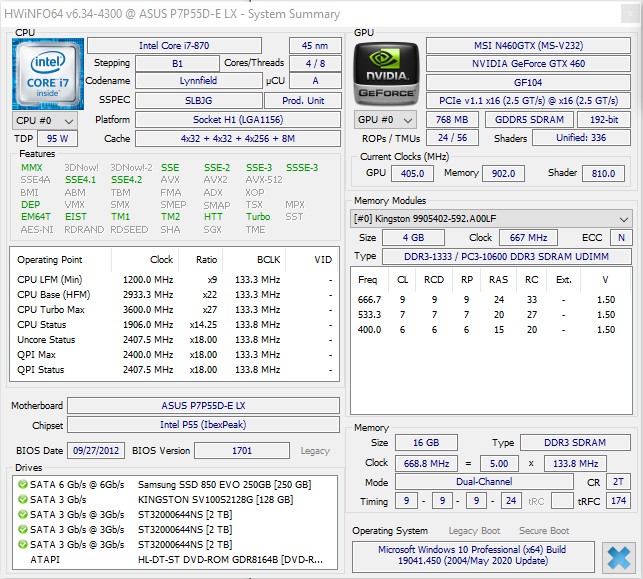Click green check icon for KINGSTON SV100S2128G
Image resolution: width=643 pixels, height=579 pixels.
pos(23,499)
